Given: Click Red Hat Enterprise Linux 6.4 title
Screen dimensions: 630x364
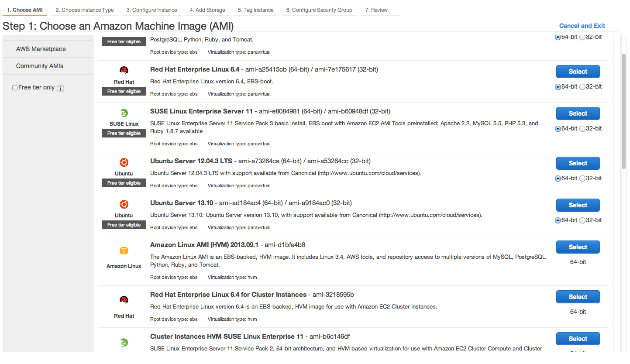Looking at the screenshot, I should (195, 69).
